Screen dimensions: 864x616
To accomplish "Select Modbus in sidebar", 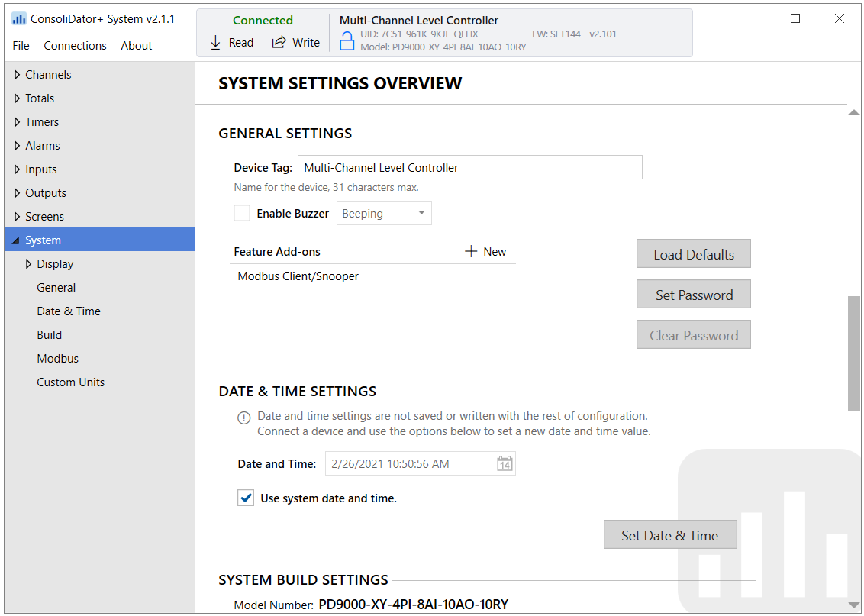I will [57, 359].
